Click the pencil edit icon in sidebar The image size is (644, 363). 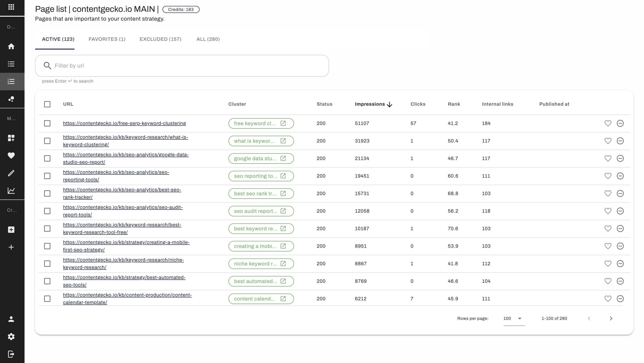(x=11, y=173)
